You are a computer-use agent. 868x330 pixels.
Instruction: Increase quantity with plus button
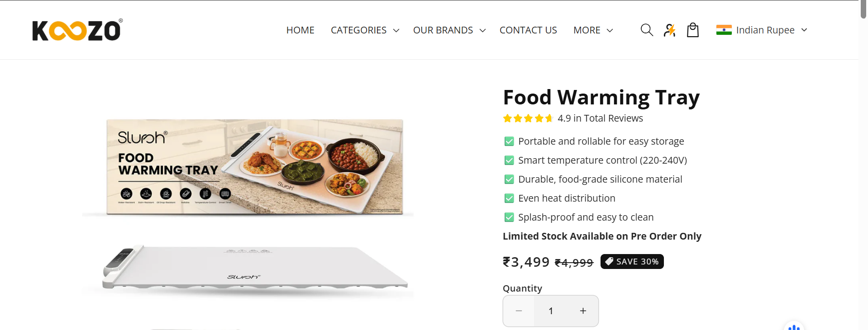tap(583, 311)
